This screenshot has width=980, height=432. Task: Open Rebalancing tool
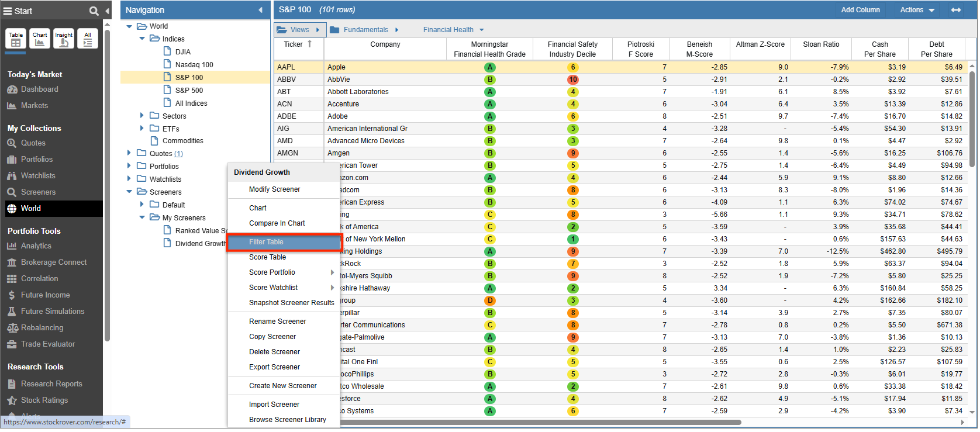click(x=42, y=328)
